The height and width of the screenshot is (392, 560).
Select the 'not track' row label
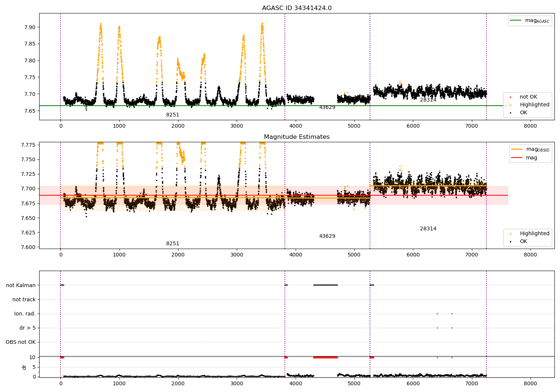pos(24,299)
